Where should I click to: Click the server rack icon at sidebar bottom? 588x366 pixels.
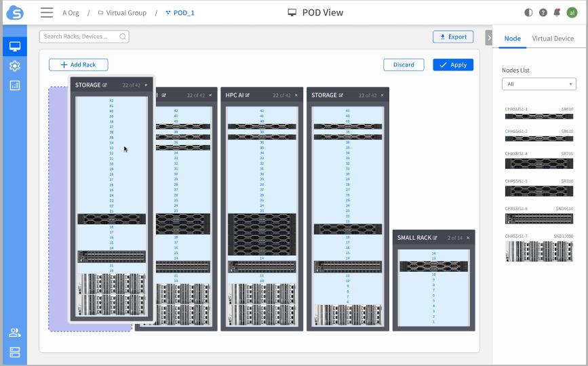(x=14, y=352)
